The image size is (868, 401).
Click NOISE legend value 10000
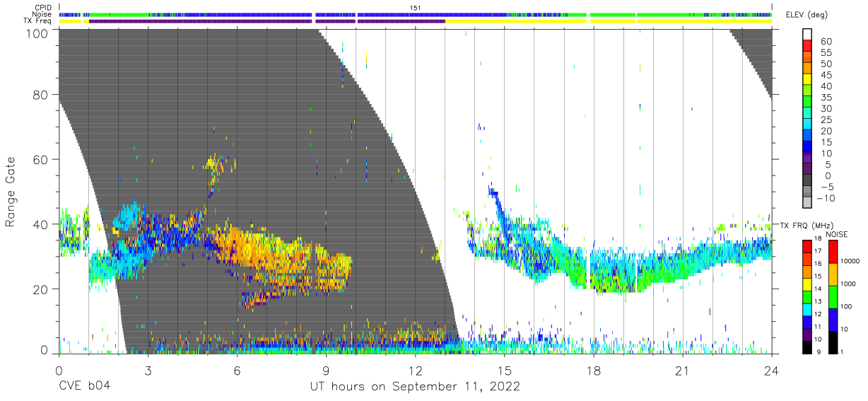[850, 262]
